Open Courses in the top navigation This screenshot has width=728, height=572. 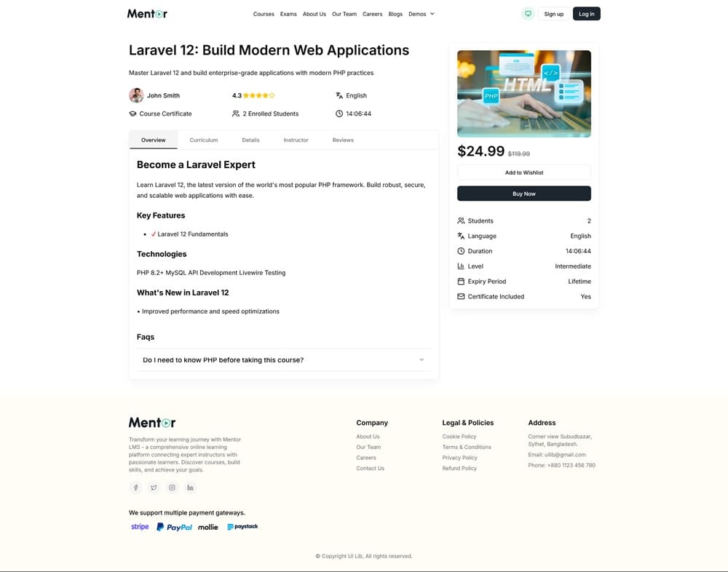click(264, 14)
